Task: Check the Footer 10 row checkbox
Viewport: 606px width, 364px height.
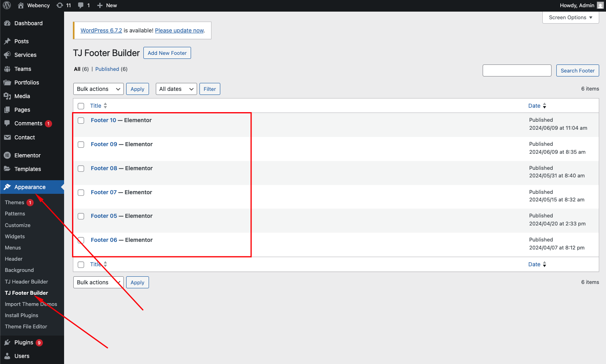Action: [x=81, y=121]
